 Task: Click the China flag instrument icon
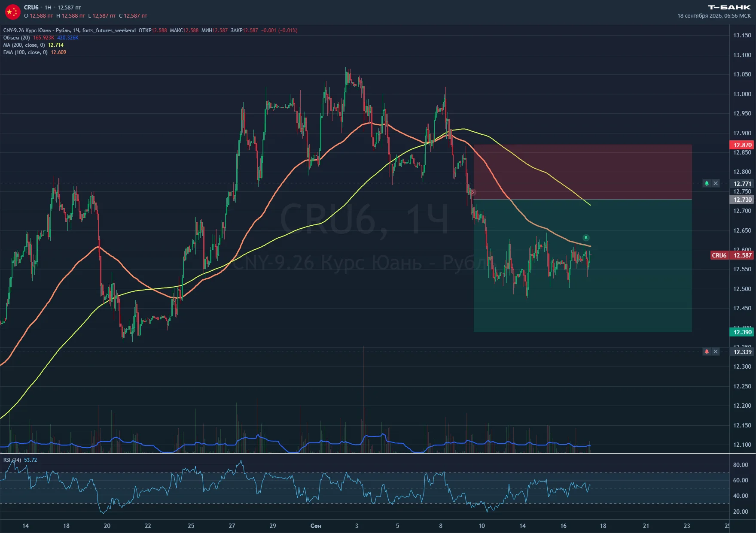click(12, 12)
